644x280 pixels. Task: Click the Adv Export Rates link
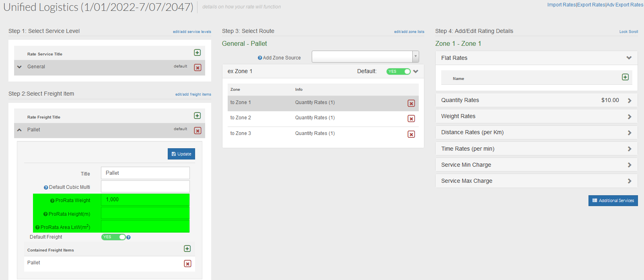(625, 5)
